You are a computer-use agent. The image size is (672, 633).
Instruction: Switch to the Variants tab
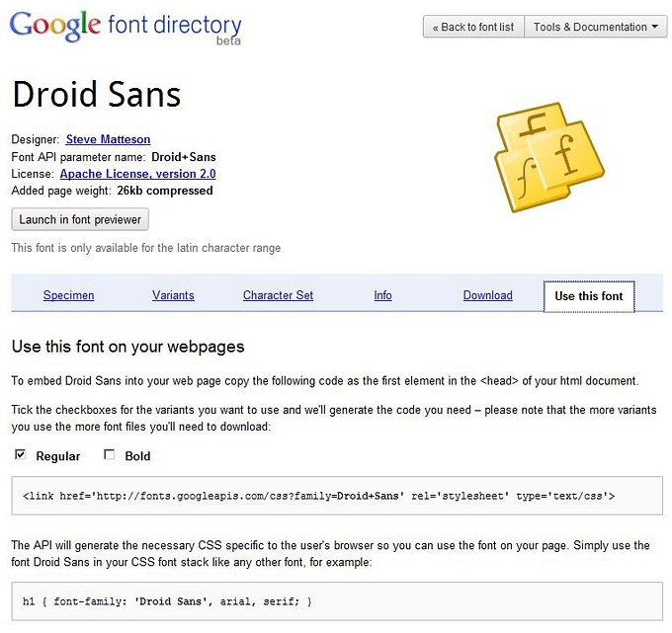(173, 295)
